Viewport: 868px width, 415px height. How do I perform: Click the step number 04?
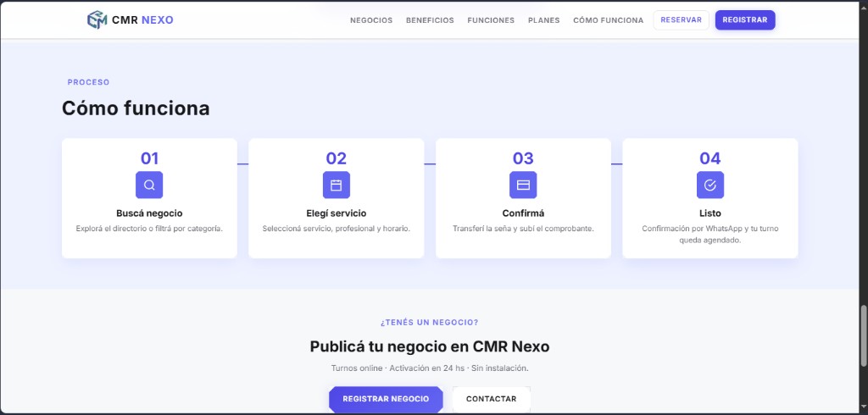pyautogui.click(x=710, y=159)
